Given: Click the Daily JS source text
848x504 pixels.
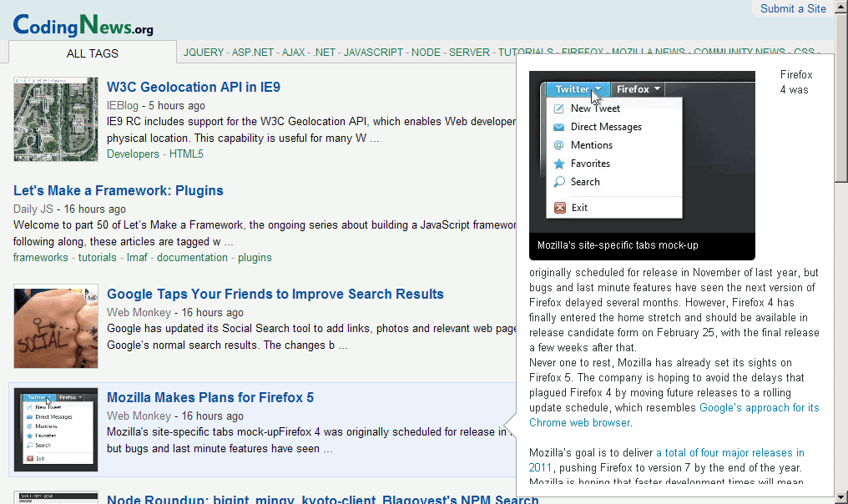Looking at the screenshot, I should pyautogui.click(x=33, y=209).
